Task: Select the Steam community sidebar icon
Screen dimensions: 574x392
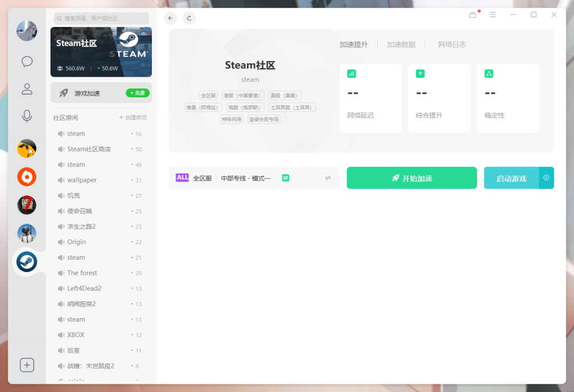Action: [x=27, y=262]
